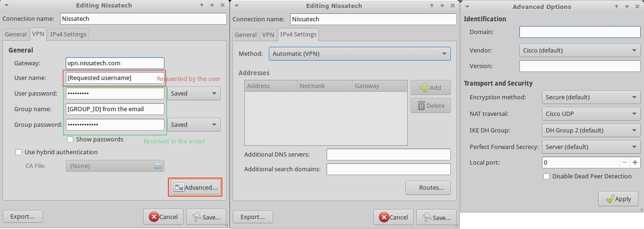Click the Version input field
Image resolution: width=644 pixels, height=229 pixels.
pyautogui.click(x=580, y=66)
